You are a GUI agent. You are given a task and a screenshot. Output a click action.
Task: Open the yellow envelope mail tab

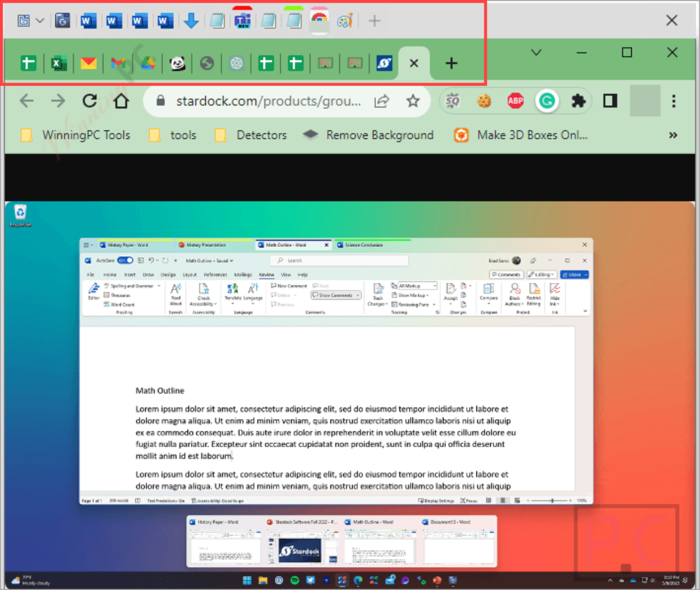pyautogui.click(x=88, y=63)
